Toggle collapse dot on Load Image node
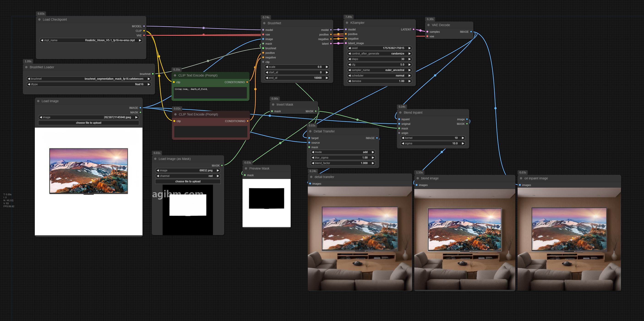The height and width of the screenshot is (321, 644). [x=38, y=101]
